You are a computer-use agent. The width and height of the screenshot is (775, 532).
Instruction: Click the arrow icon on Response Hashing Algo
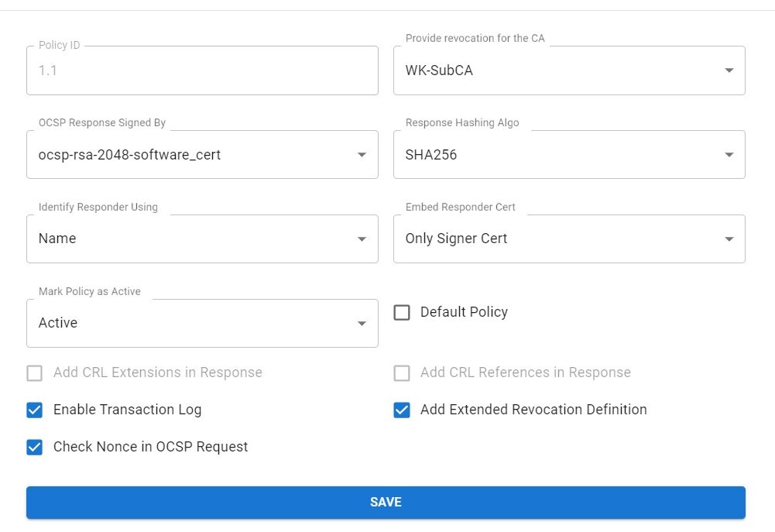click(x=729, y=154)
